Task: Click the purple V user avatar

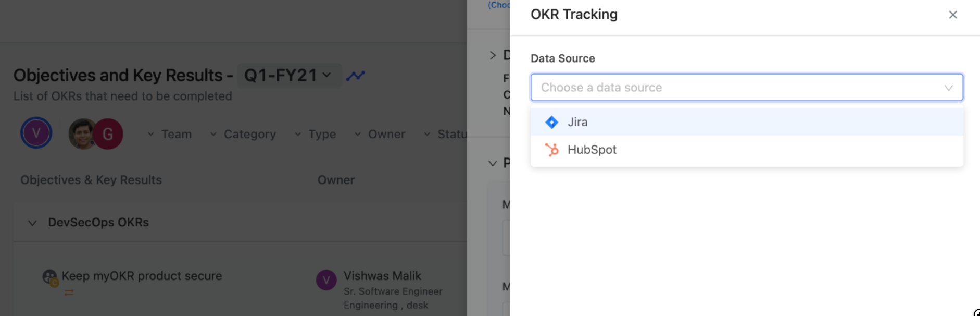Action: click(x=36, y=133)
